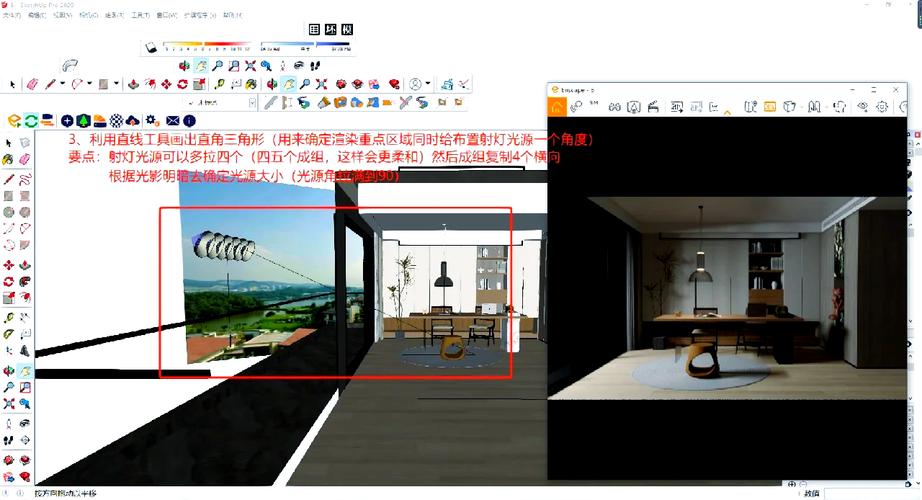922x500 pixels.
Task: Select Offset tool in left tool palette
Action: tap(25, 298)
